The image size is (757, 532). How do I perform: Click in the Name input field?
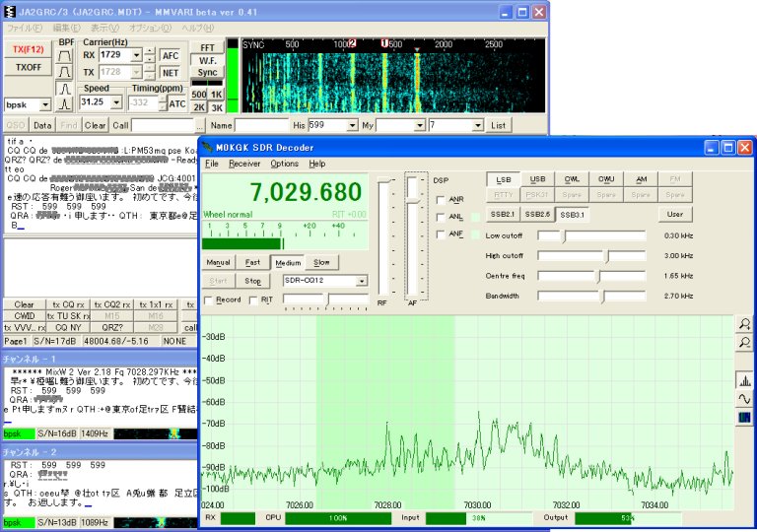coord(261,125)
